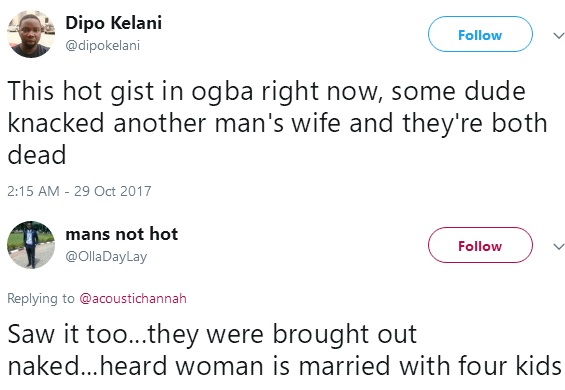The width and height of the screenshot is (565, 390).
Task: Open the mans not hot display name
Action: 122,234
